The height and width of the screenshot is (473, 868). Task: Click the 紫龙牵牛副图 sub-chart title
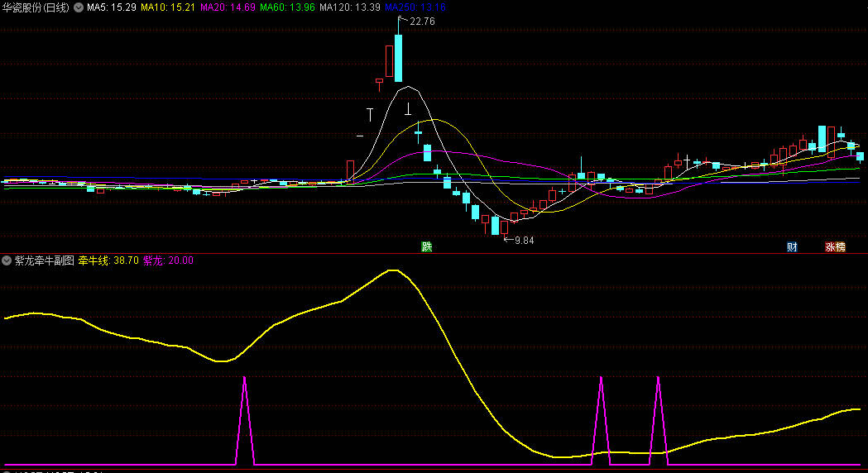tap(44, 260)
